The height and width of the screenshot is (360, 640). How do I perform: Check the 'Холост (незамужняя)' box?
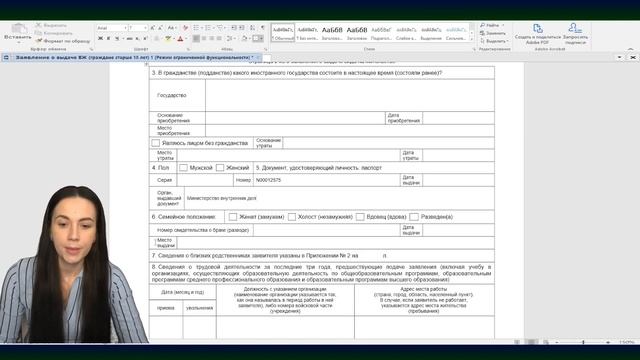click(x=292, y=217)
